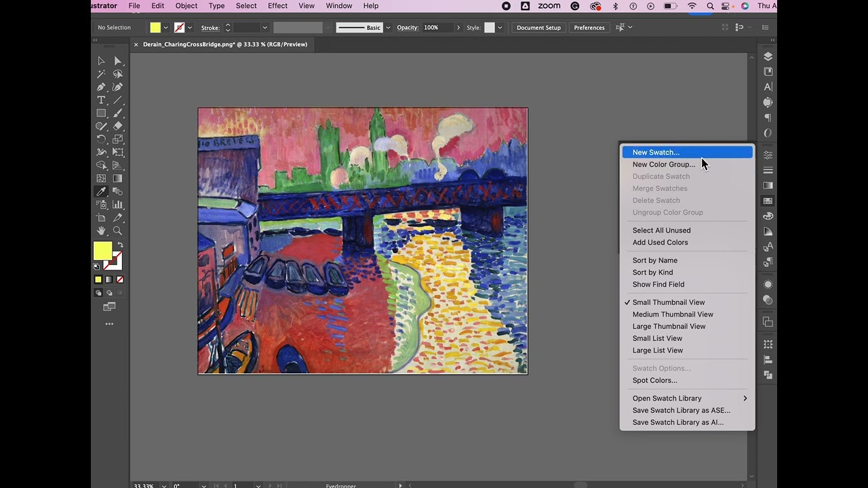Viewport: 868px width, 488px height.
Task: Open the Gradient panel icon
Action: (768, 185)
